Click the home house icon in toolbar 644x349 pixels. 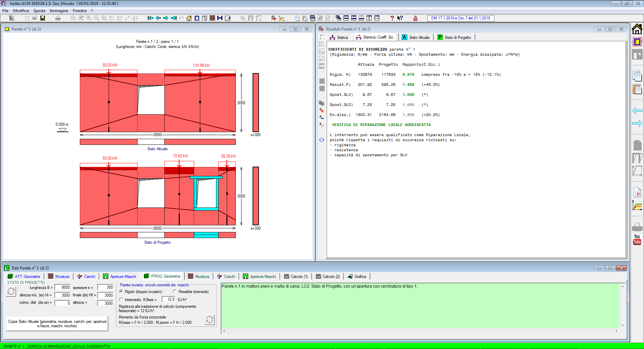tap(189, 18)
